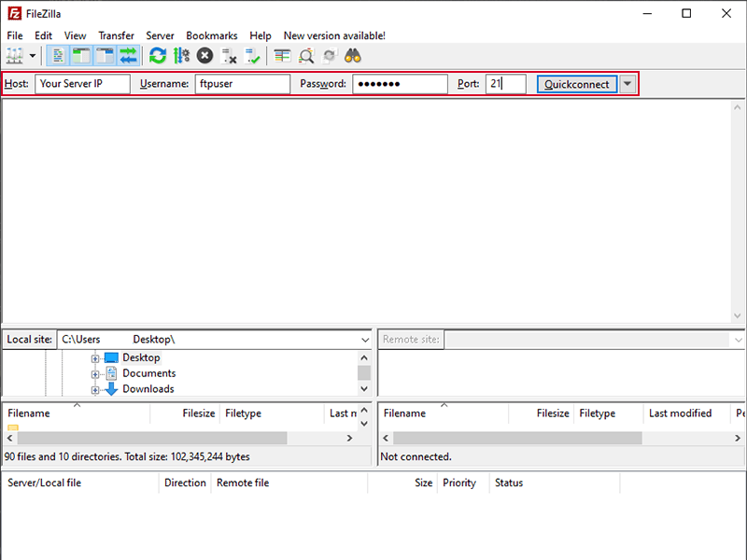Select the Desktop folder in tree

(141, 357)
